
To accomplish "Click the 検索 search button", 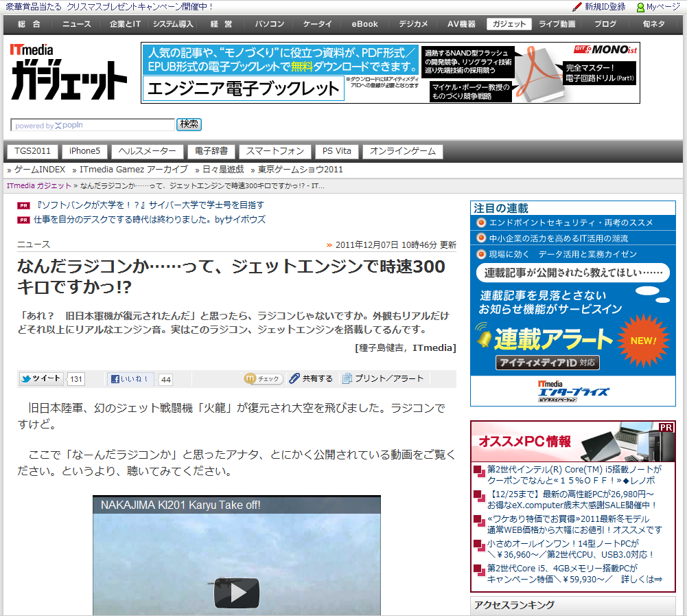I will [x=189, y=124].
